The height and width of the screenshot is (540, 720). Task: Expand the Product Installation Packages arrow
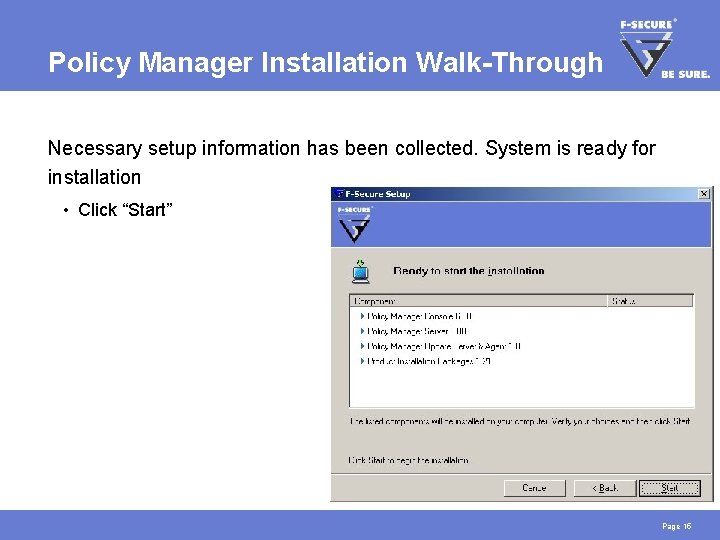point(362,361)
